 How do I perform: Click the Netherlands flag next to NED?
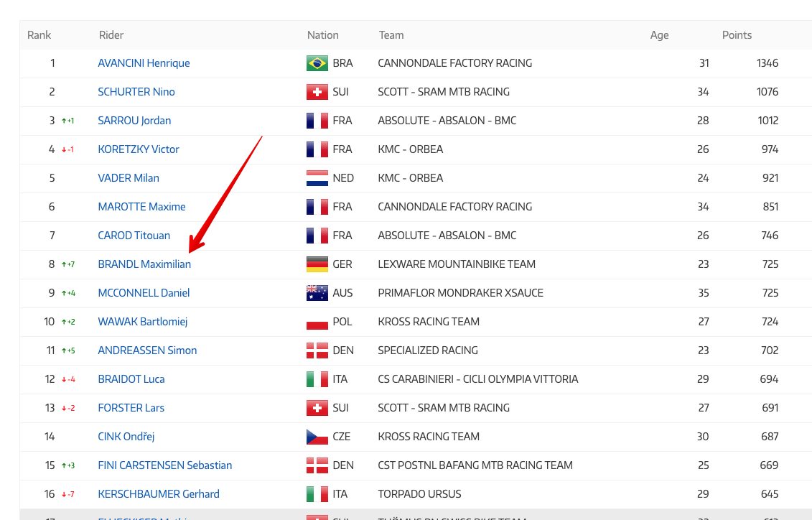[317, 178]
